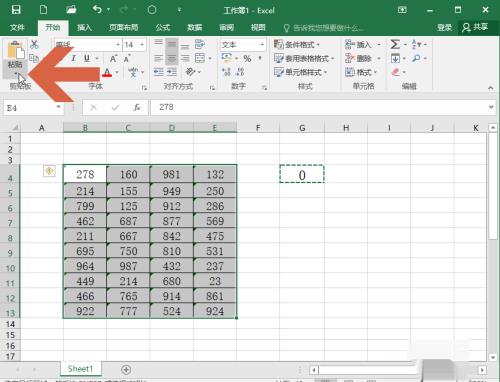Switch to the 插入 ribbon tab
Viewport: 500px width, 382px height.
tap(84, 27)
